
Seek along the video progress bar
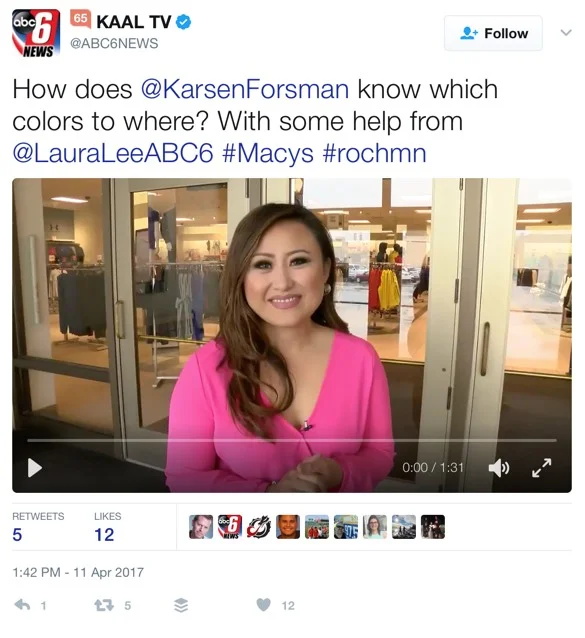point(292,440)
